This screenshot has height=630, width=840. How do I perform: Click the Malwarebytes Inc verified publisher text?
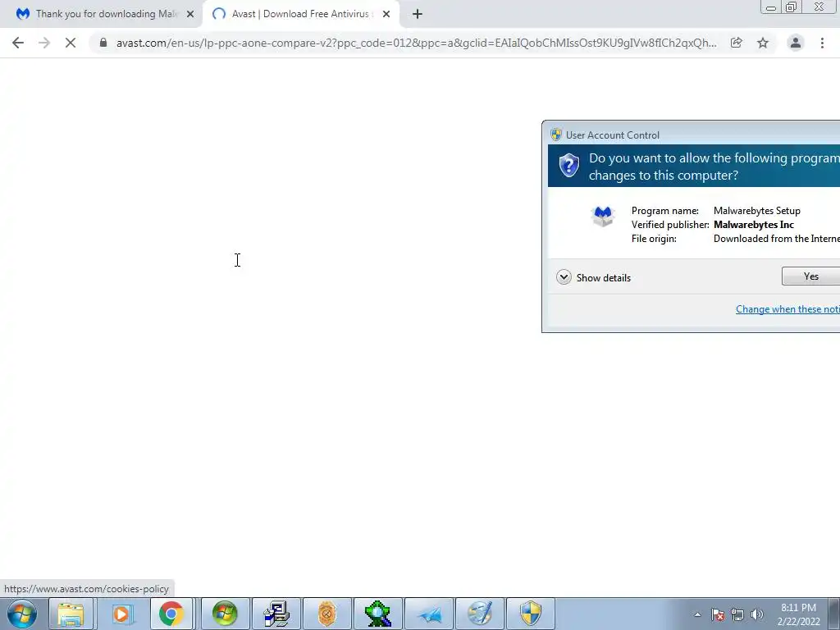coord(754,225)
